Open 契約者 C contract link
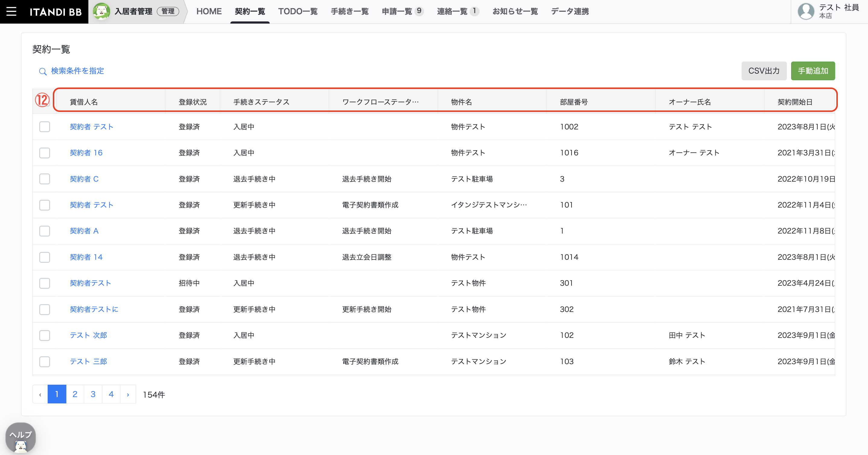The height and width of the screenshot is (455, 868). pos(84,179)
